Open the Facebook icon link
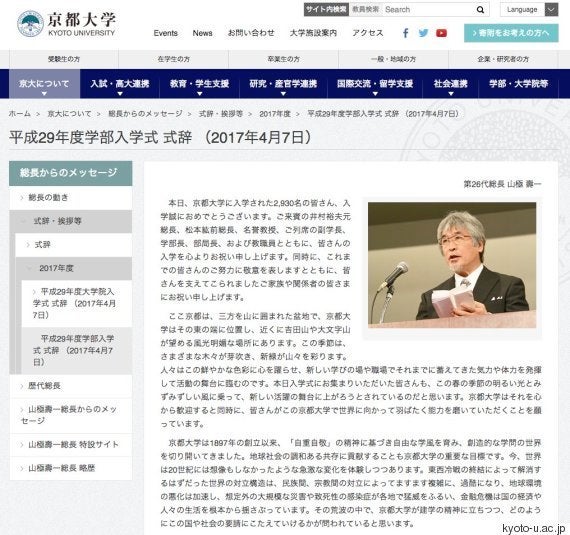The image size is (570, 535). [x=405, y=33]
